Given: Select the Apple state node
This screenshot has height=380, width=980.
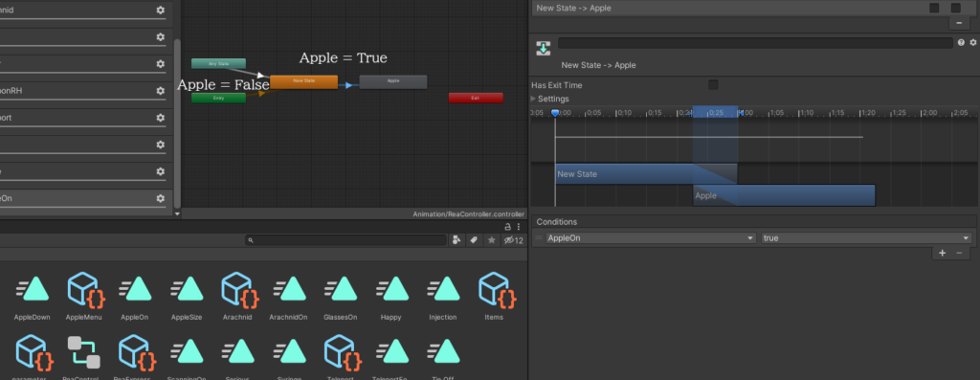Looking at the screenshot, I should (x=393, y=81).
